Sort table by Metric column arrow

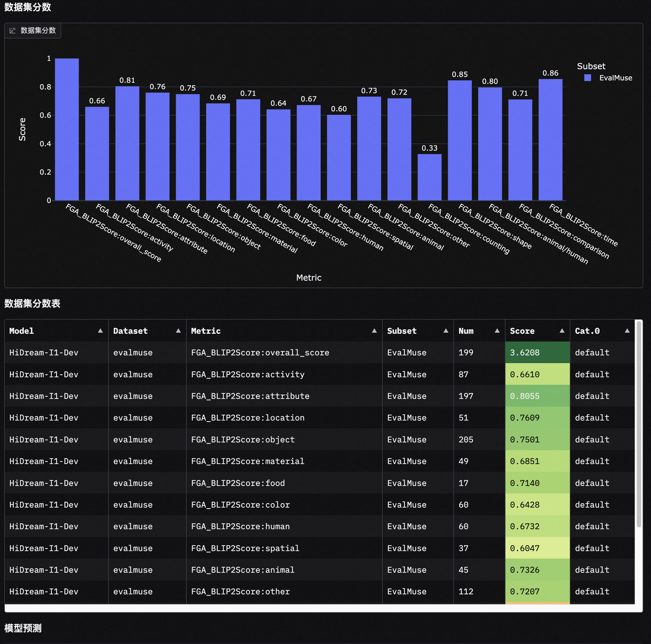[374, 331]
